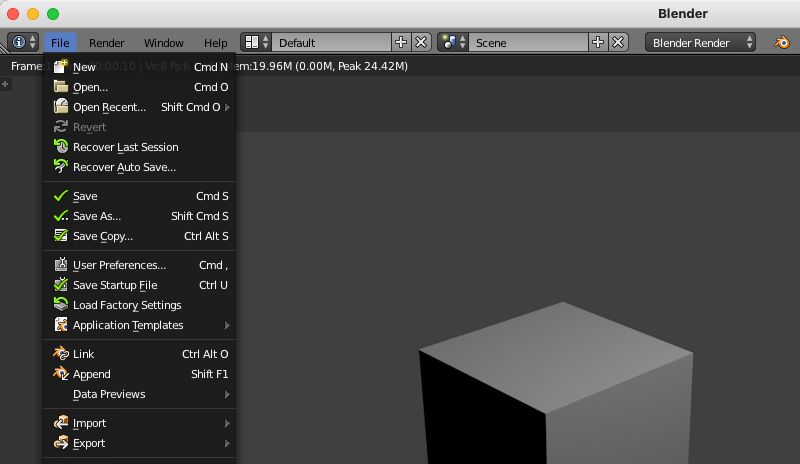Open the File menu
This screenshot has width=800, height=464.
coord(60,43)
